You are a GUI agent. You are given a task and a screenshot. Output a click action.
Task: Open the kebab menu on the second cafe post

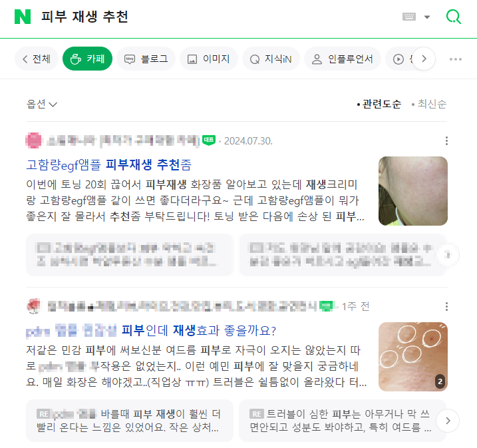click(x=446, y=306)
